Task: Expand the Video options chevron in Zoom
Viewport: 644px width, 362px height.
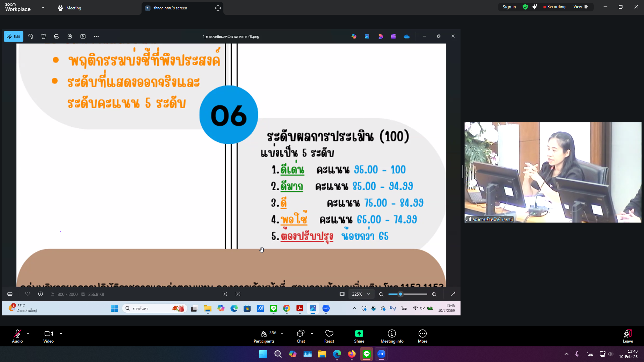Action: coord(61,333)
